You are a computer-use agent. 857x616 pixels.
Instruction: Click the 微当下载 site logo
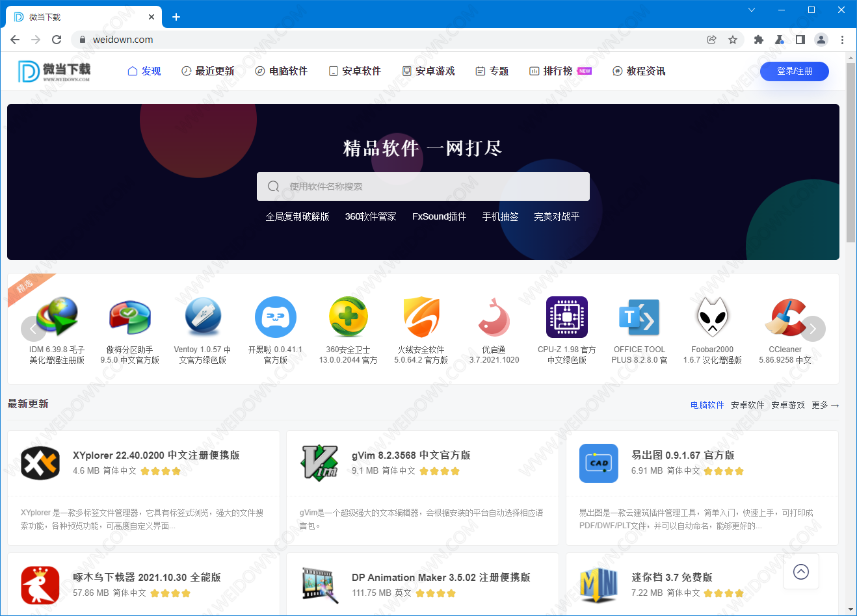tap(54, 71)
